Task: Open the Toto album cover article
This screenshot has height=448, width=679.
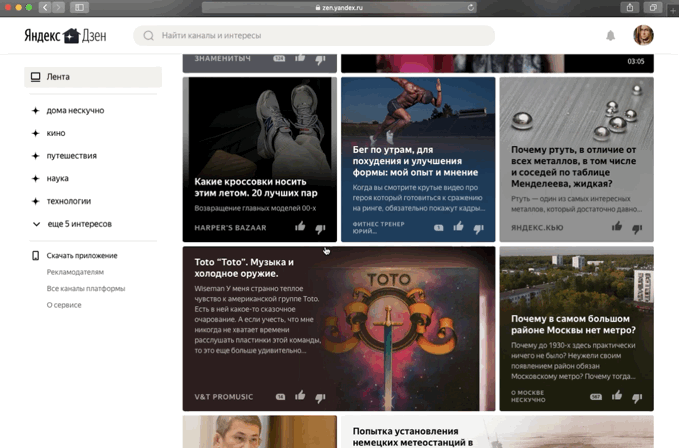Action: [x=339, y=329]
